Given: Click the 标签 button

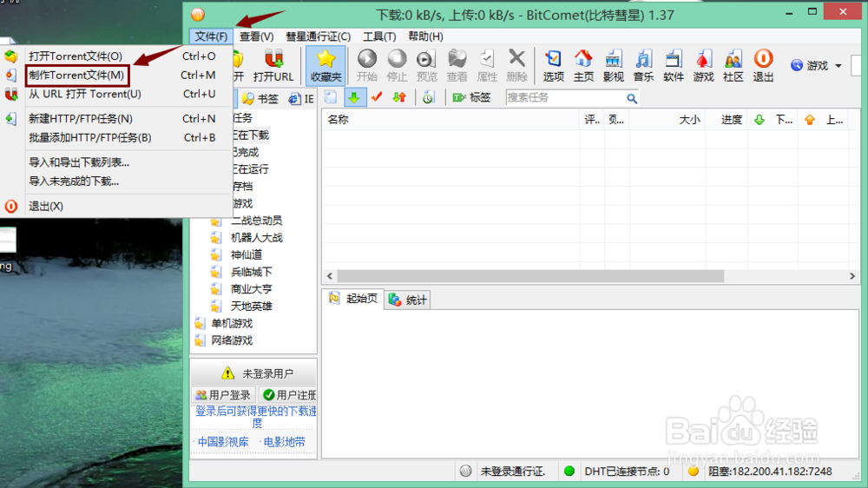Looking at the screenshot, I should [471, 98].
